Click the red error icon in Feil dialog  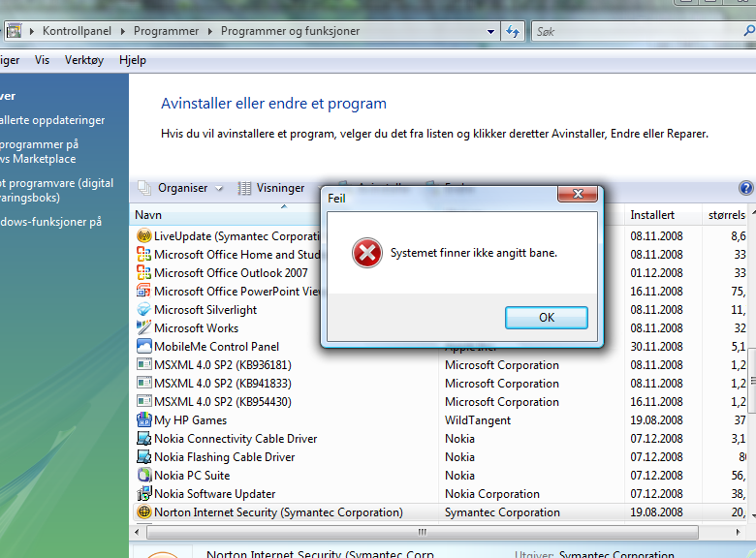click(367, 253)
